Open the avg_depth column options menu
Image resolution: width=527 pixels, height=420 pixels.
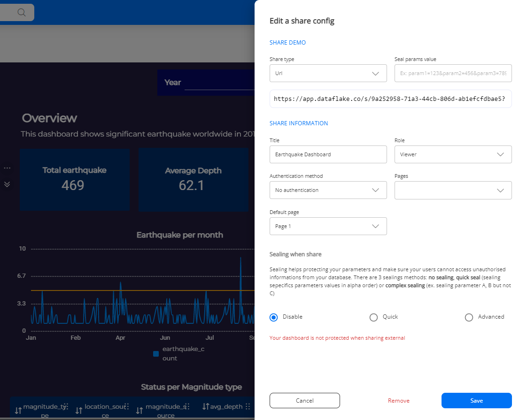tap(248, 406)
